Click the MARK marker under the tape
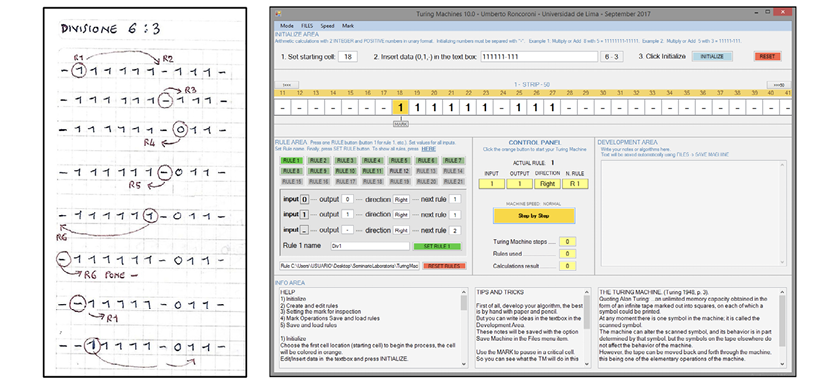837x386 pixels. 400,124
